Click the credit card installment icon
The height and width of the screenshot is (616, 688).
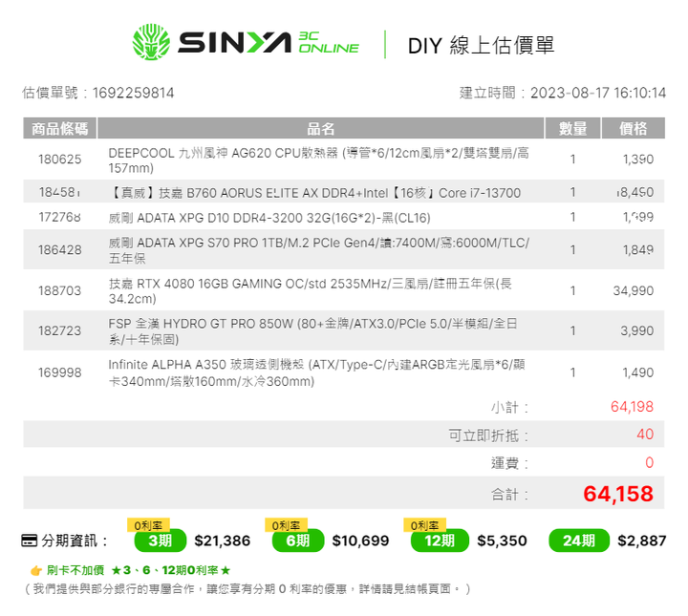(30, 541)
